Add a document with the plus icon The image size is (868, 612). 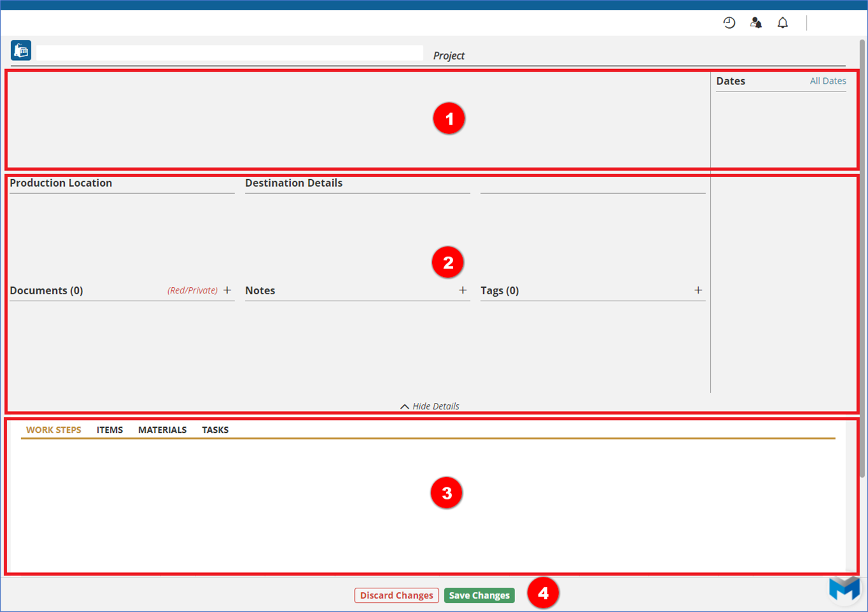point(228,290)
